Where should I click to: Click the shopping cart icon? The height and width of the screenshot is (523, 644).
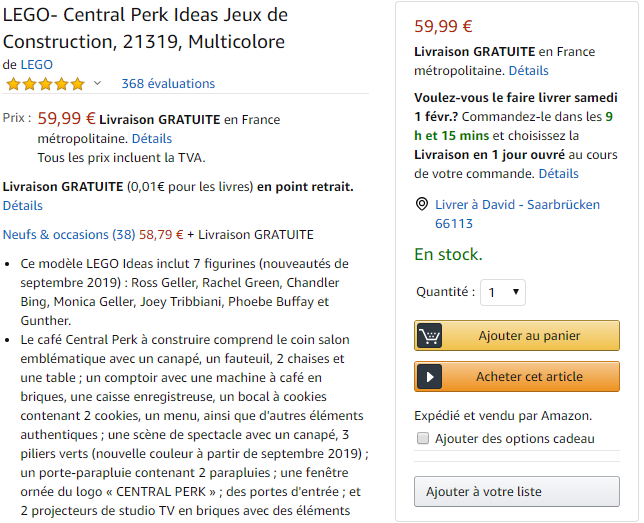pyautogui.click(x=430, y=335)
